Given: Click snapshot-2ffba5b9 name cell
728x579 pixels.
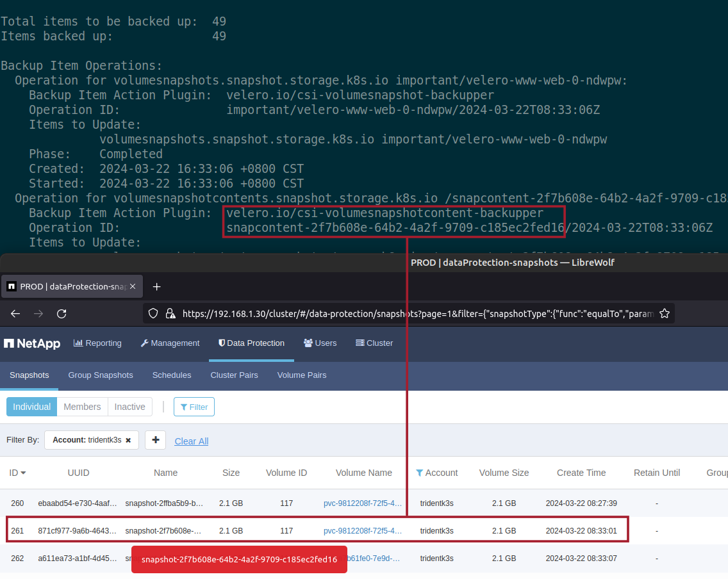Looking at the screenshot, I should click(x=164, y=503).
